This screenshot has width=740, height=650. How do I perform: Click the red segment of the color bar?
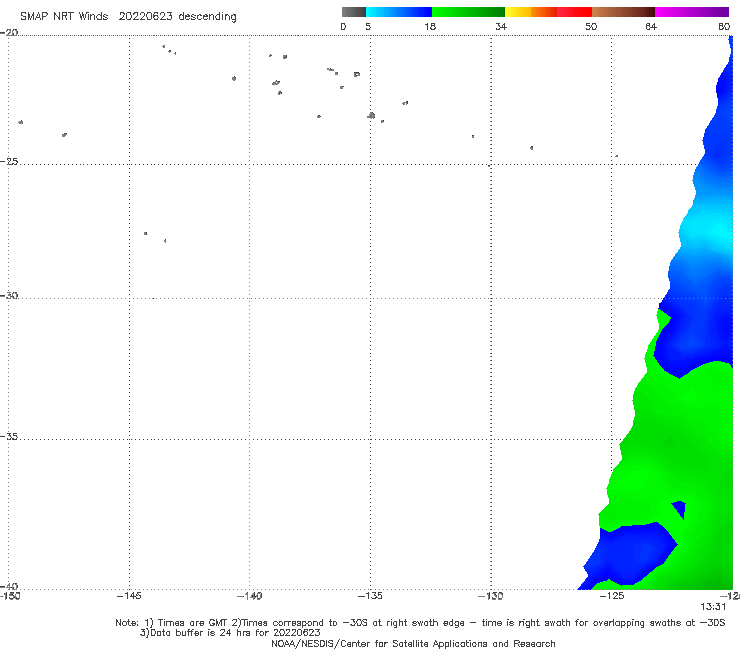point(574,12)
